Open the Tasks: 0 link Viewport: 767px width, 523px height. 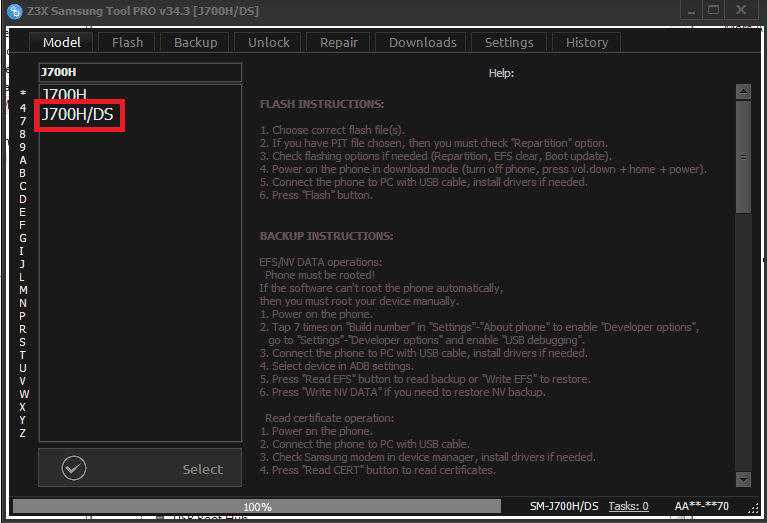click(629, 506)
